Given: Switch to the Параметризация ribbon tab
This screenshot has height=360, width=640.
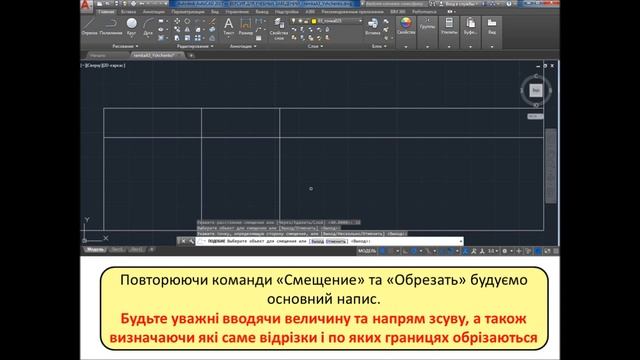Looking at the screenshot, I should [188, 12].
